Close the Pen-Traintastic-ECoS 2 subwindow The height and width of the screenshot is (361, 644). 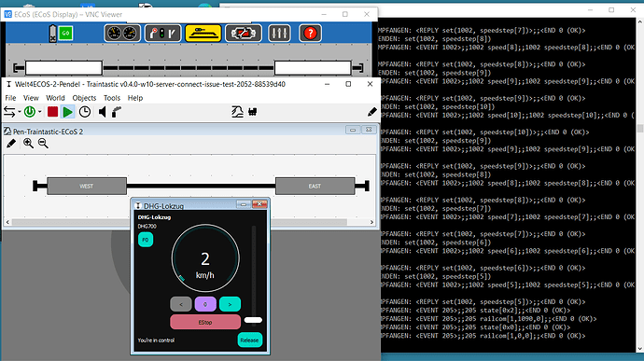(x=369, y=130)
